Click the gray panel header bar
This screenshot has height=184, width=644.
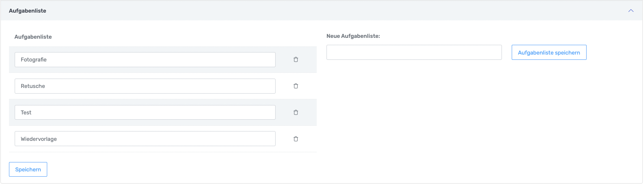[326, 11]
